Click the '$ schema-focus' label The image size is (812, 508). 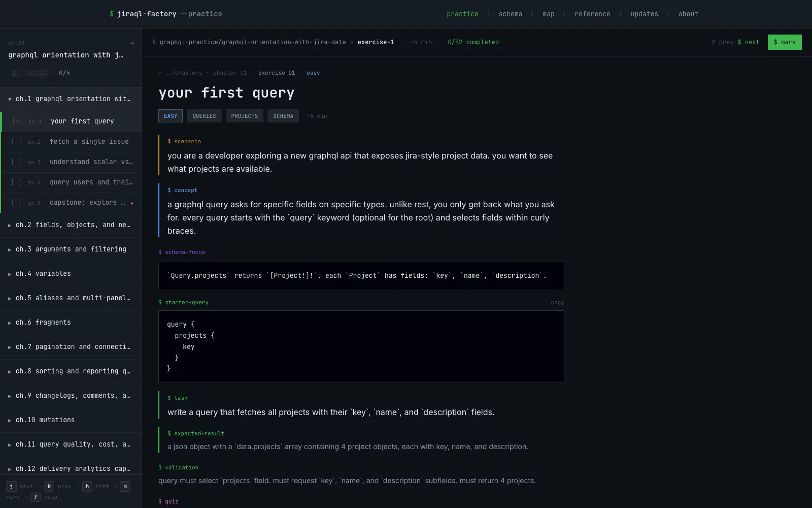point(182,252)
